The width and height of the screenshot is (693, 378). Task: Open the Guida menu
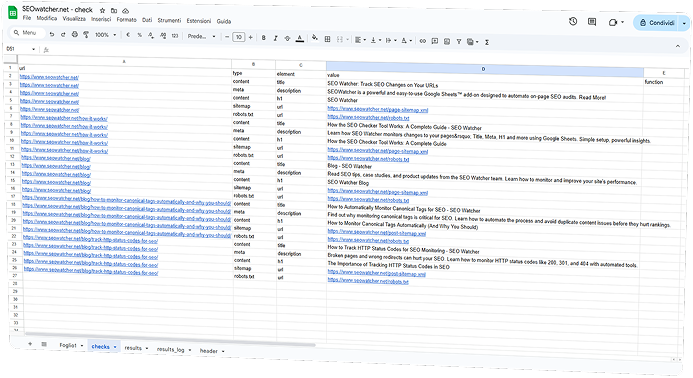coord(224,21)
